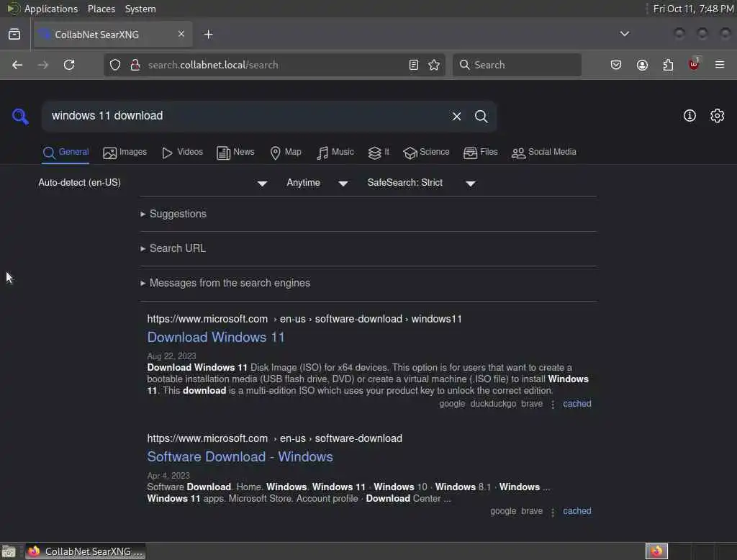737x560 pixels.
Task: Open more options dots for Download Windows 11 result
Action: tap(553, 405)
